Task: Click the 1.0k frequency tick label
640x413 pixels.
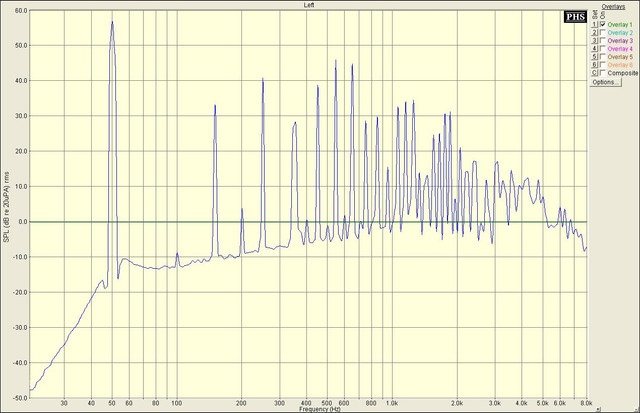Action: coord(392,403)
